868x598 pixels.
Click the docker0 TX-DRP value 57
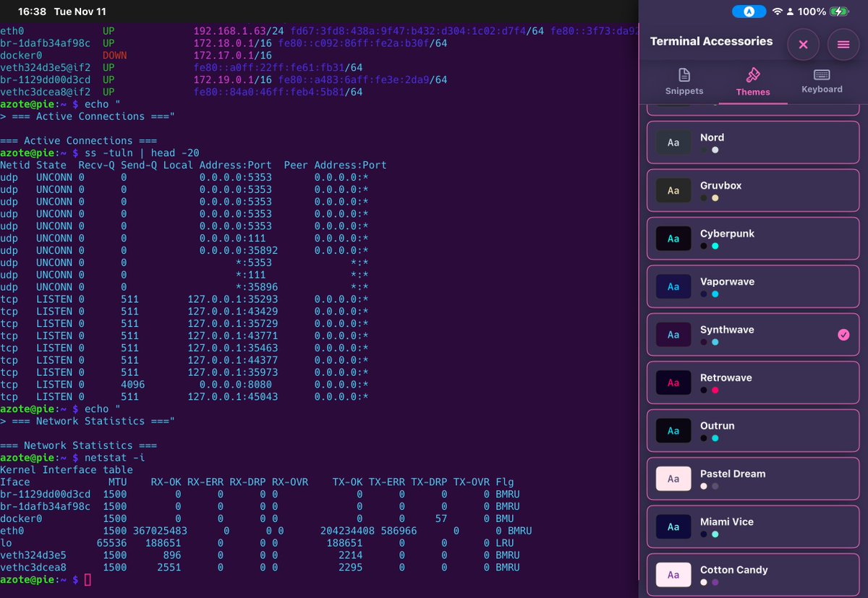coord(441,518)
